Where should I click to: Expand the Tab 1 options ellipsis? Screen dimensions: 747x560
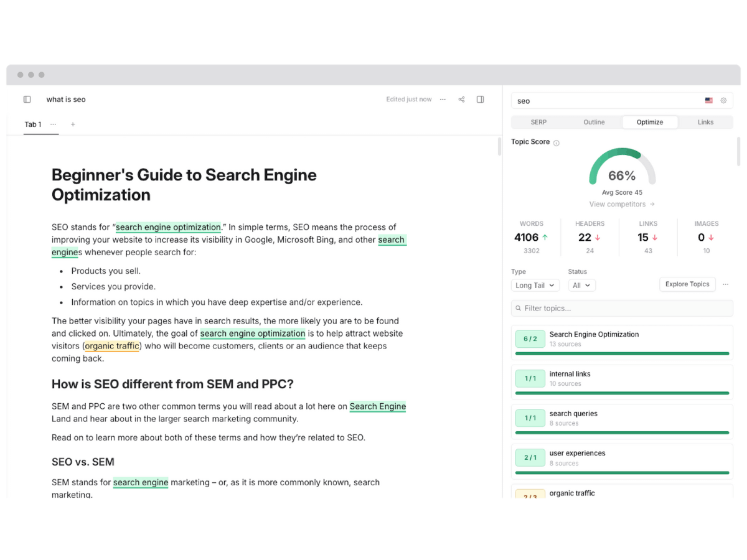[x=54, y=124]
